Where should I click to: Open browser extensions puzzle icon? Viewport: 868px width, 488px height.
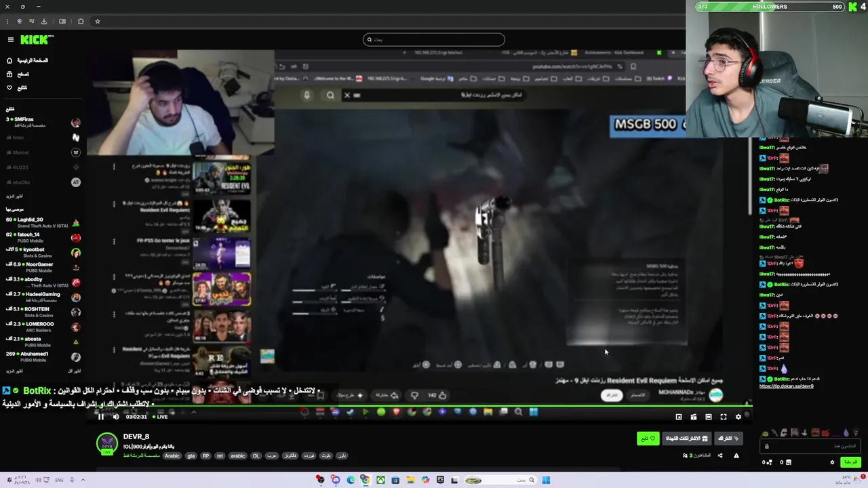tap(81, 21)
